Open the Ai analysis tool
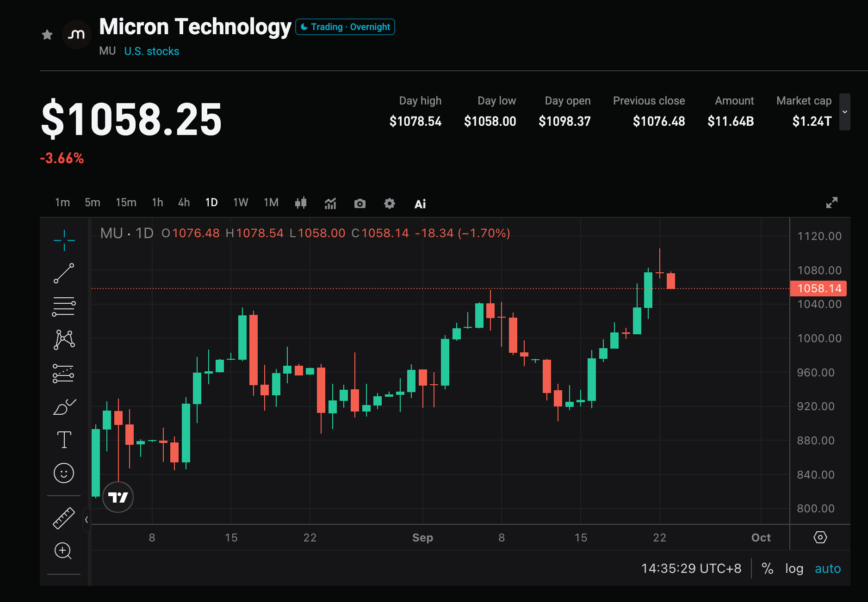The image size is (868, 602). pos(420,204)
